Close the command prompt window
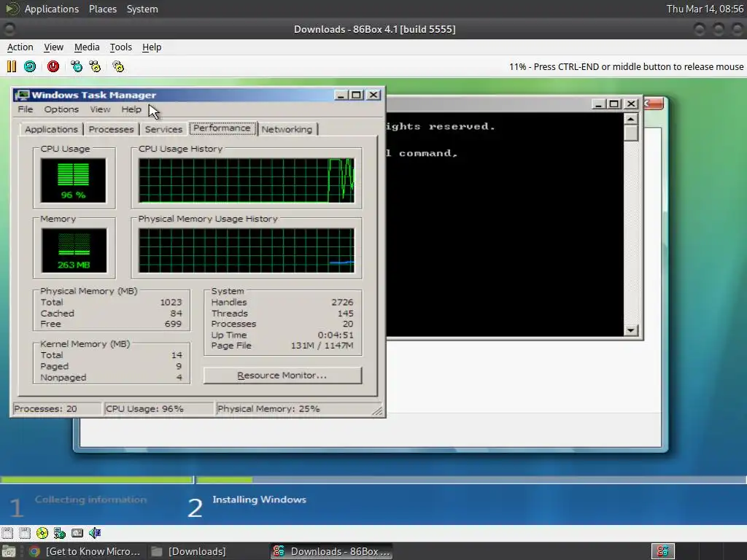Screen dimensions: 747x560 click(x=631, y=104)
